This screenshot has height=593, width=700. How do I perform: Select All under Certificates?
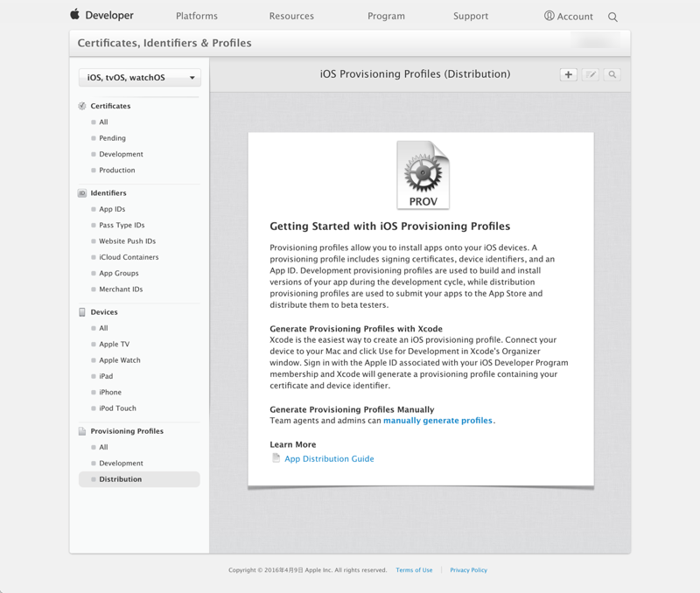(x=103, y=122)
